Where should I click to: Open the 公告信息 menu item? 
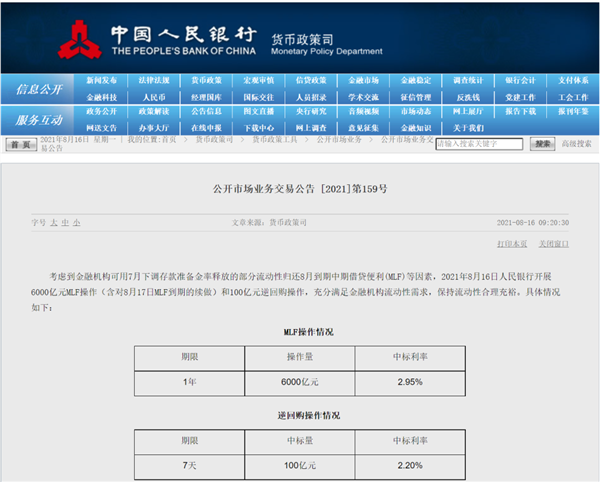(205, 112)
